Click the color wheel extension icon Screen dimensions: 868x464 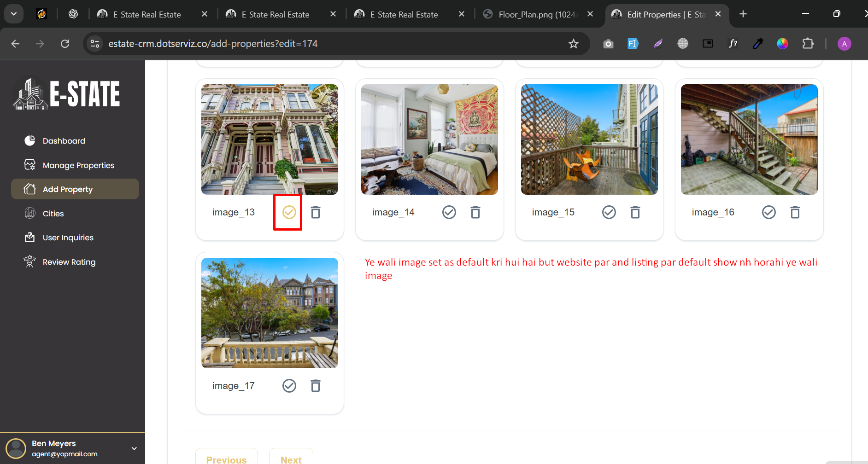coord(782,44)
